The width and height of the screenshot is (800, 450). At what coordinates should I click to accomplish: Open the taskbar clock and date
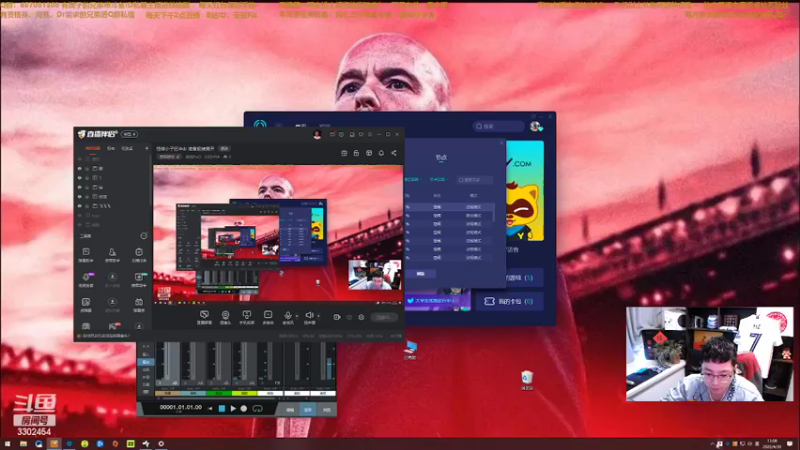click(x=772, y=444)
